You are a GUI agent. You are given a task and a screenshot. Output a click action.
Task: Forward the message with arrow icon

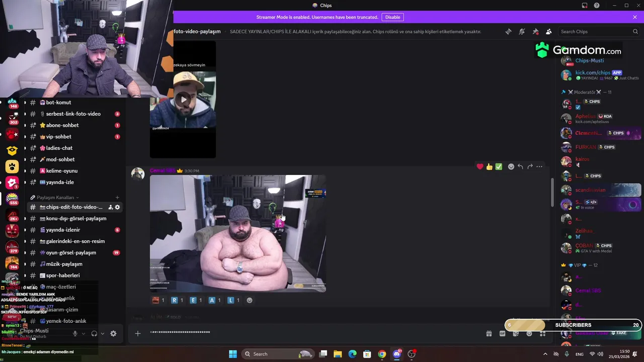[530, 166]
